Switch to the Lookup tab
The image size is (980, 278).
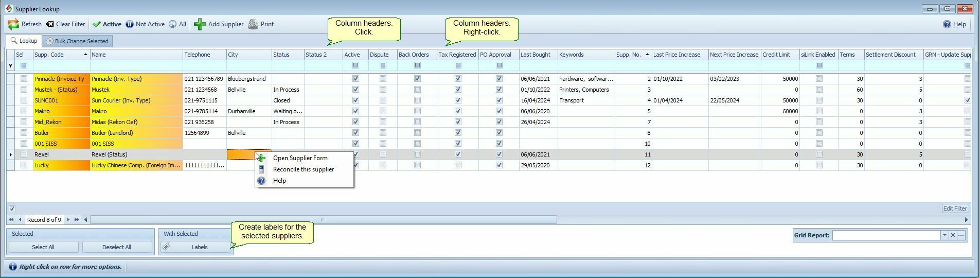(24, 41)
